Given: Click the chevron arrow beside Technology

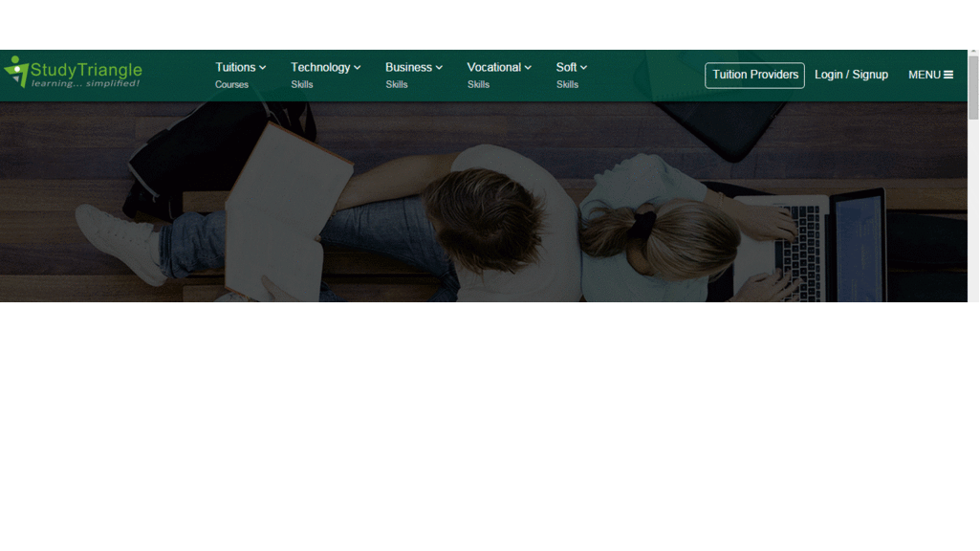Looking at the screenshot, I should pos(358,68).
